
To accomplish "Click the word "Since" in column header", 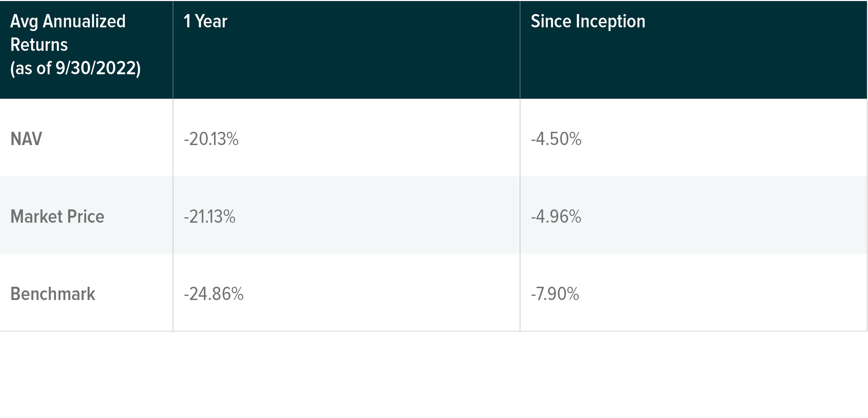I will 551,21.
